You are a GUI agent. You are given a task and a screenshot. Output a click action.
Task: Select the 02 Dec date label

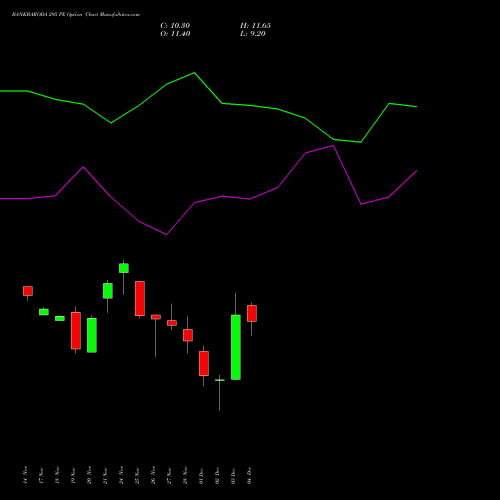tap(217, 475)
